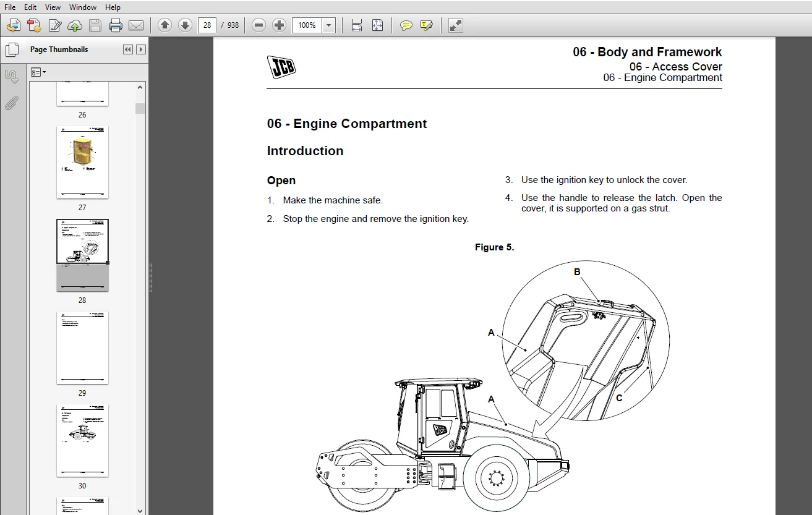Screen dimensions: 812x515
Task: Open the View menu
Action: coord(53,7)
